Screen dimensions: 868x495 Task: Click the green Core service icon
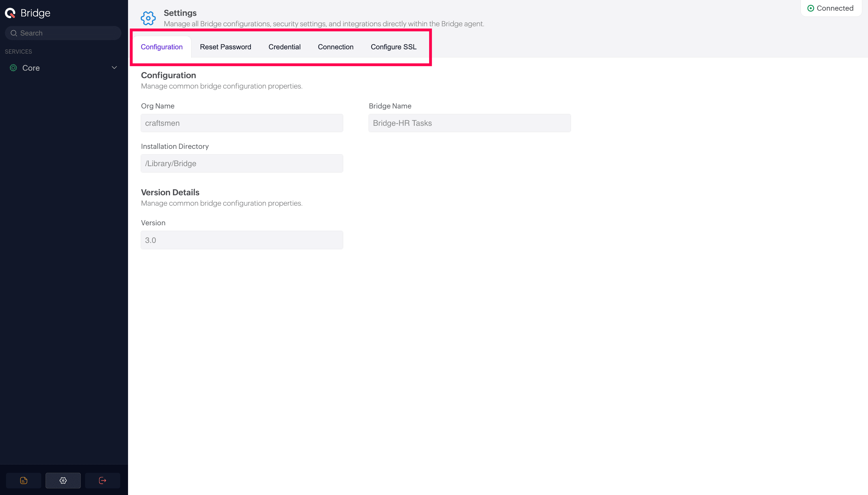tap(13, 68)
